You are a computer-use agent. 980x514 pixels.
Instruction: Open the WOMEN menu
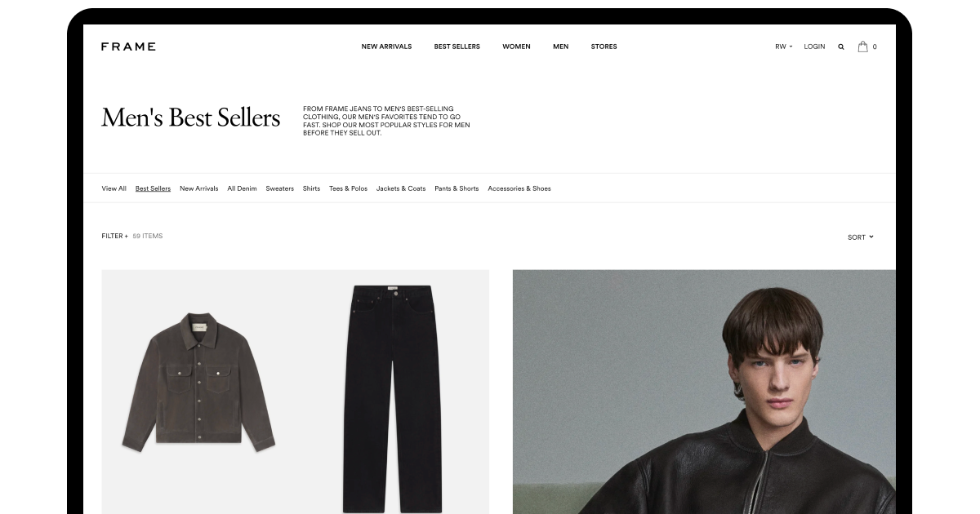pos(516,47)
